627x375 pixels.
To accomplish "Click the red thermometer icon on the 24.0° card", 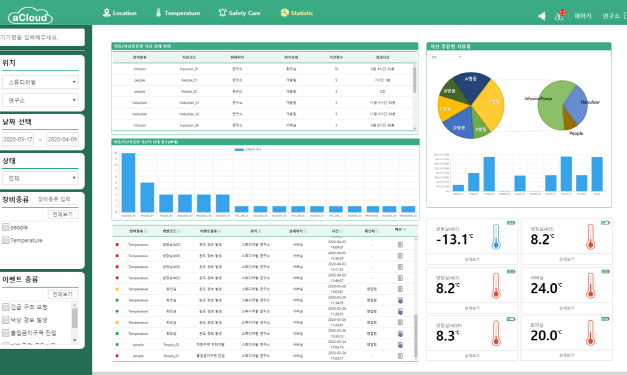I will pos(590,285).
